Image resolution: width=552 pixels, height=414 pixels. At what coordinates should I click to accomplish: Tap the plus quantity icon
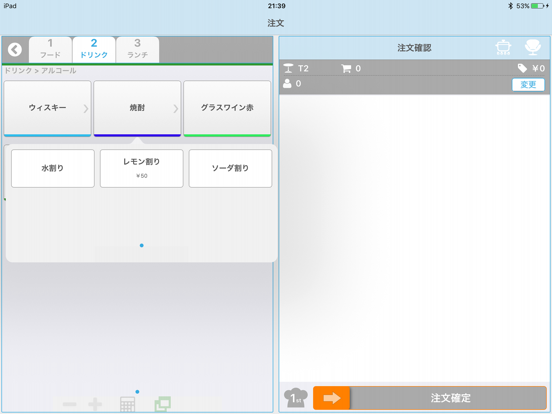click(x=95, y=404)
